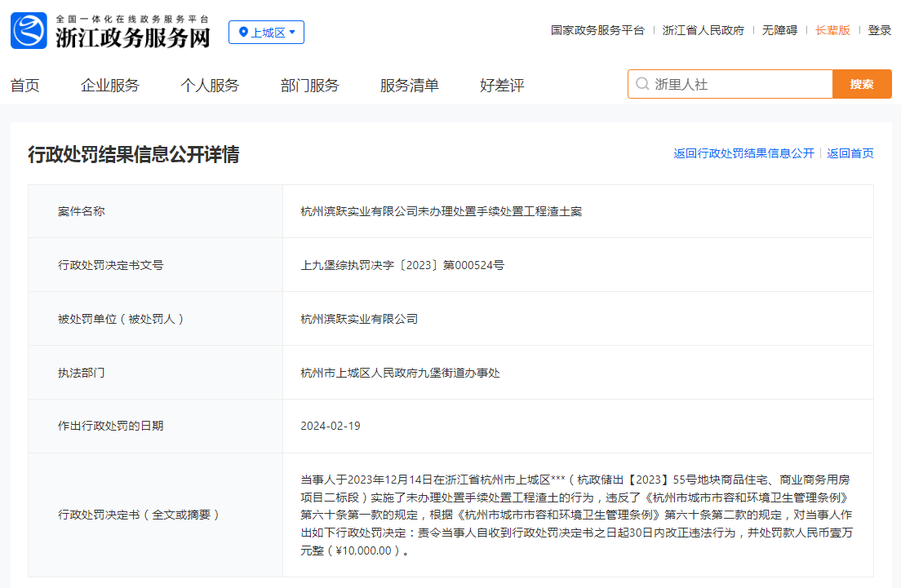The image size is (901, 588).
Task: Open 企业服务 navigation tab
Action: point(110,86)
